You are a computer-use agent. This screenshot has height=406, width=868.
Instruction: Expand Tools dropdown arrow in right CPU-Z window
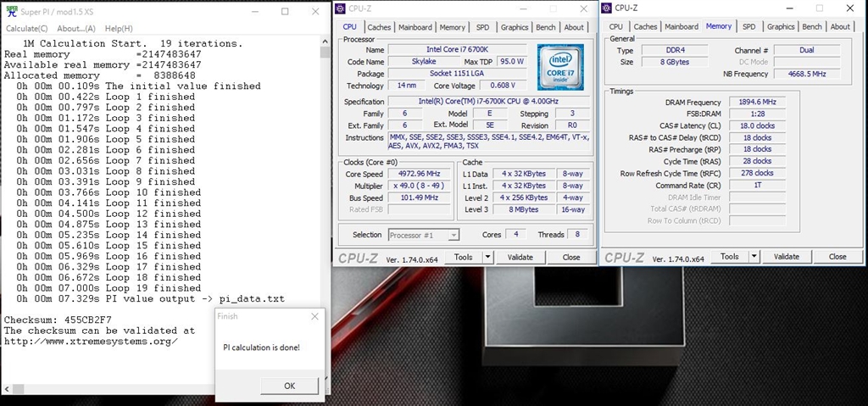coord(754,257)
